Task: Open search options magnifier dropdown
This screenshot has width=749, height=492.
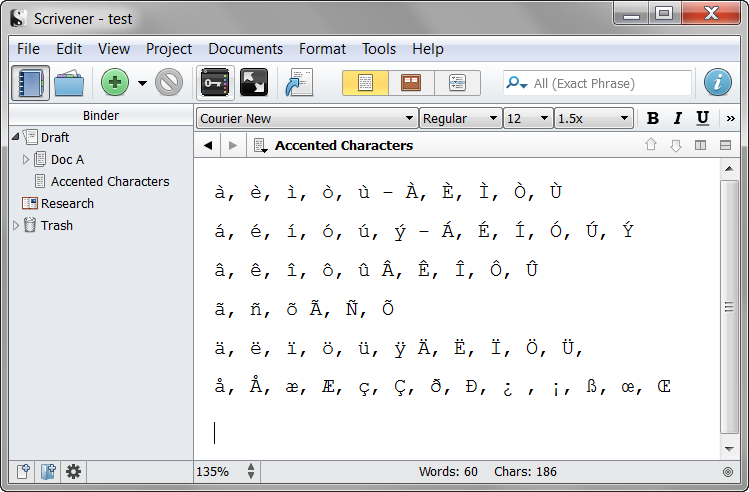Action: 516,83
